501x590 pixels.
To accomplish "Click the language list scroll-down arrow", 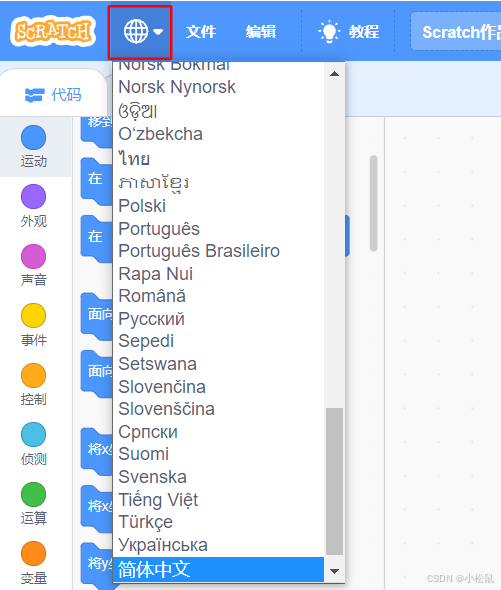I will coord(334,571).
